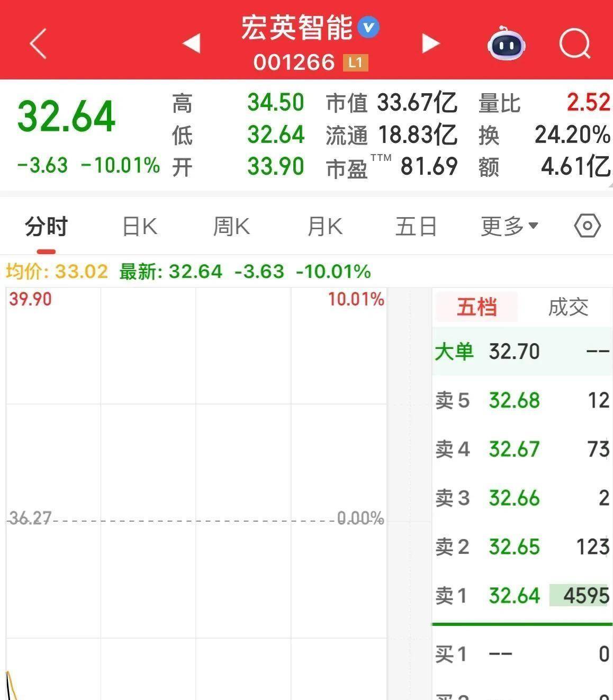Select the 五日 five-day view
Viewport: 613px width, 700px height.
[x=416, y=226]
